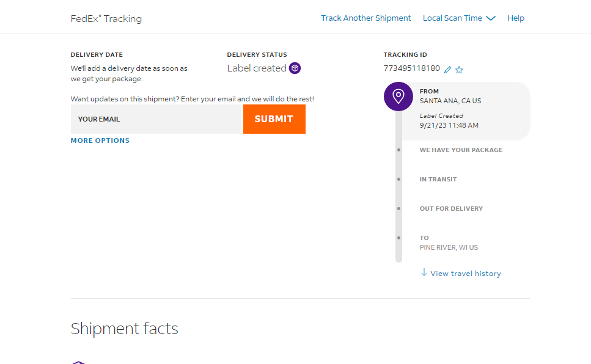
Task: Click the pencil edit icon beside tracking ID
Action: point(447,70)
